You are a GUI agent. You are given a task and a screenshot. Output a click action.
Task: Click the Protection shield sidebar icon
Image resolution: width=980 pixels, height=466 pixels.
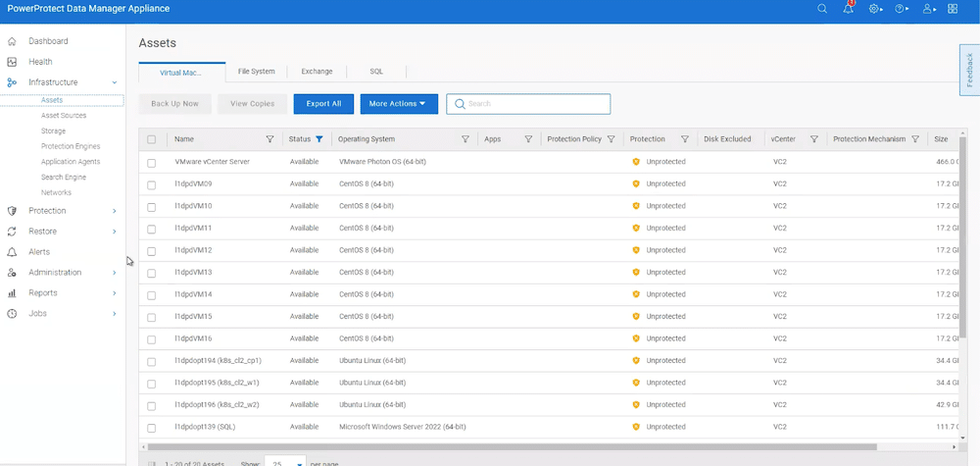click(11, 211)
